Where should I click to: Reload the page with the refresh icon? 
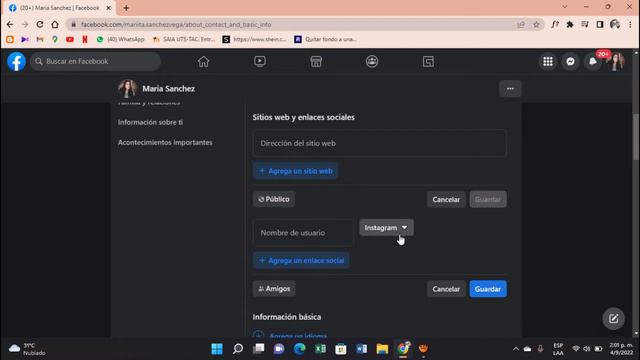click(40, 24)
